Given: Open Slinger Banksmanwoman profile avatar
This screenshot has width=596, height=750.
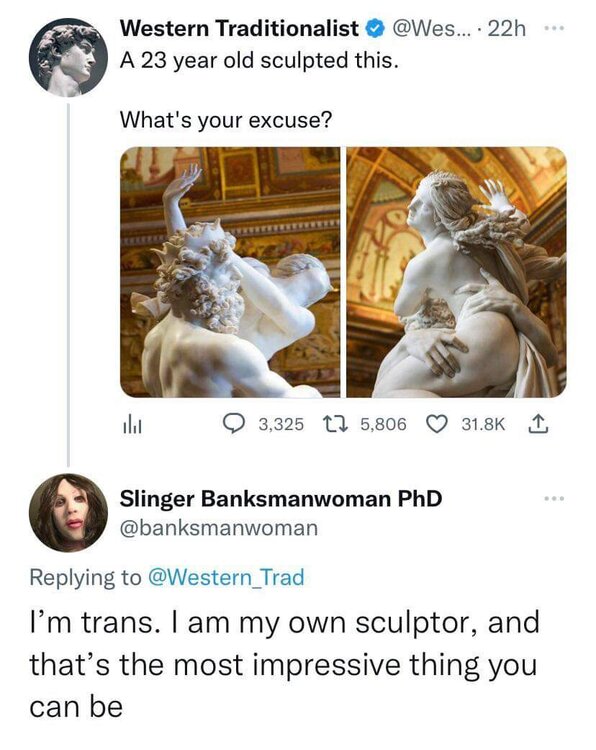Looking at the screenshot, I should point(68,513).
